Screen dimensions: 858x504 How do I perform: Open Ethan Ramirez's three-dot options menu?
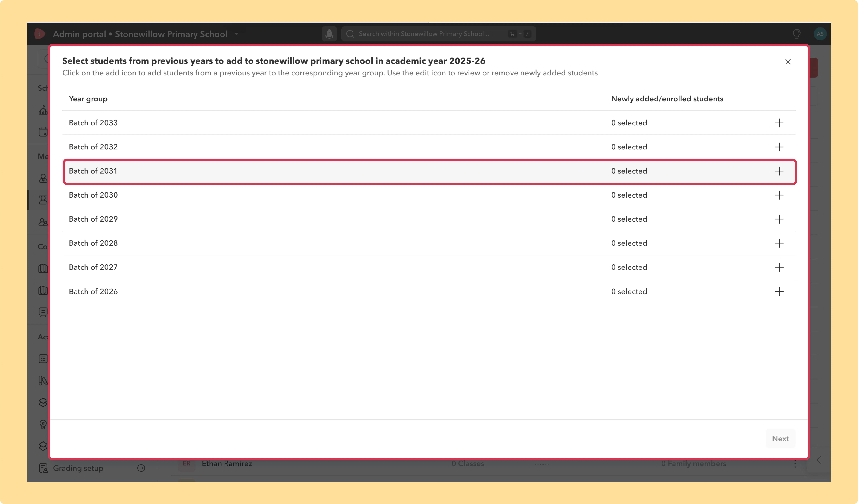click(x=795, y=465)
